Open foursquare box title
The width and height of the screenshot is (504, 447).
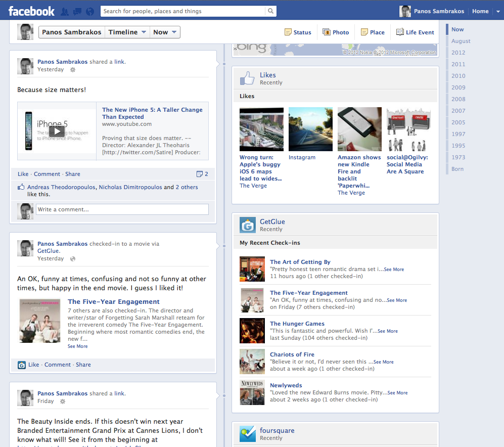(277, 430)
